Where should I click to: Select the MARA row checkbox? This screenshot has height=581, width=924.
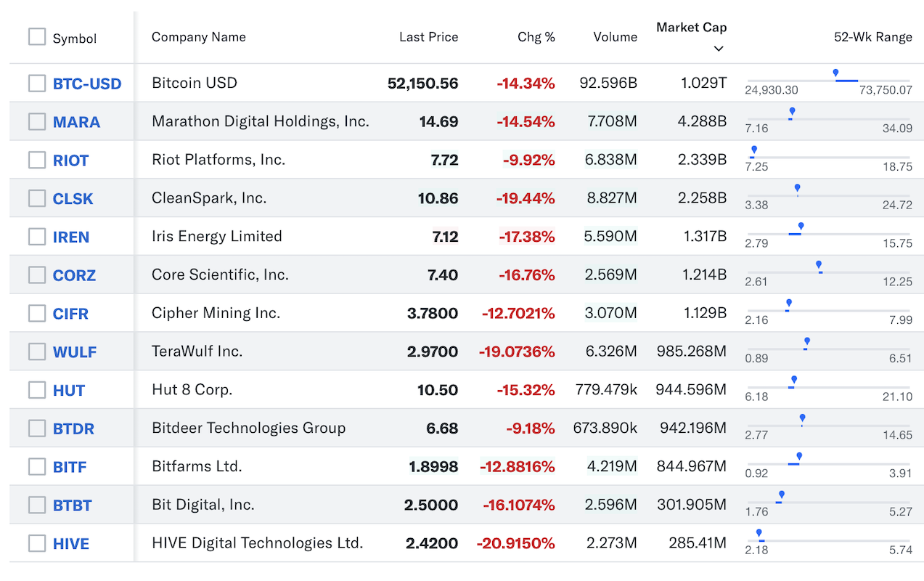coord(37,121)
